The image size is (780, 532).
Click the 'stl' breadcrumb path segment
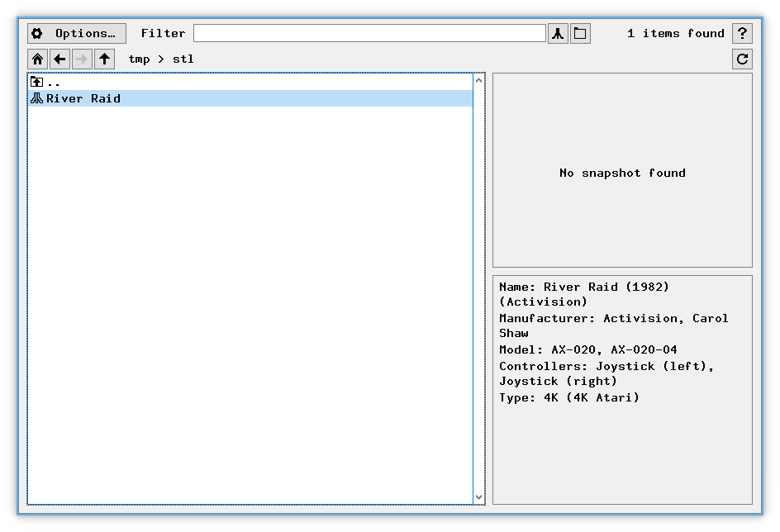tap(183, 59)
